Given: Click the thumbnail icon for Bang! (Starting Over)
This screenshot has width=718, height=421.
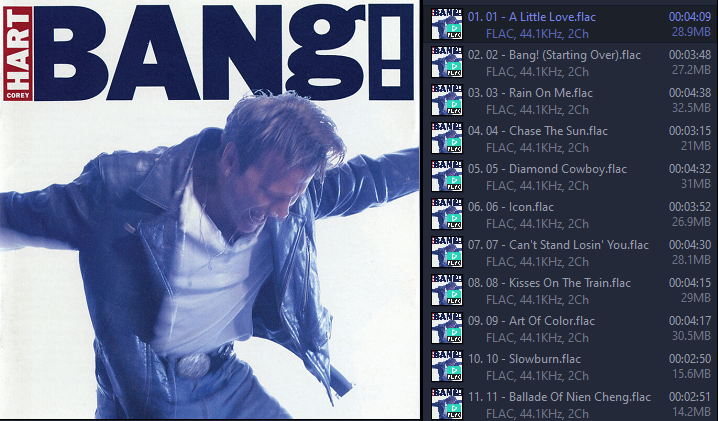Looking at the screenshot, I should [447, 62].
